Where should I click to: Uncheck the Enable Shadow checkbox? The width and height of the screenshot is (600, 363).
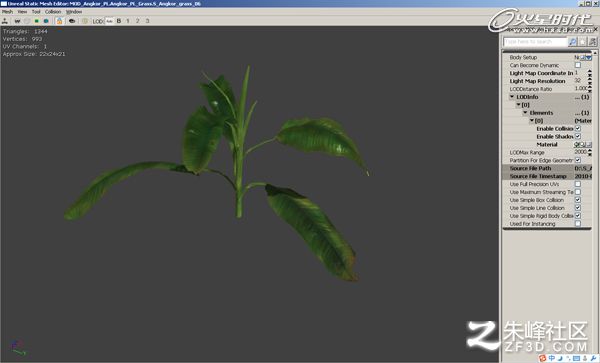(x=578, y=137)
